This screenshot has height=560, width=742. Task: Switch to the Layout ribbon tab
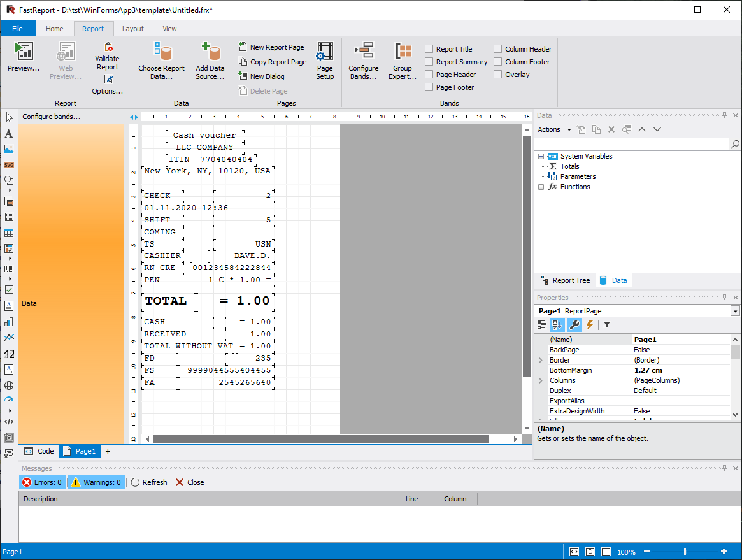point(133,29)
